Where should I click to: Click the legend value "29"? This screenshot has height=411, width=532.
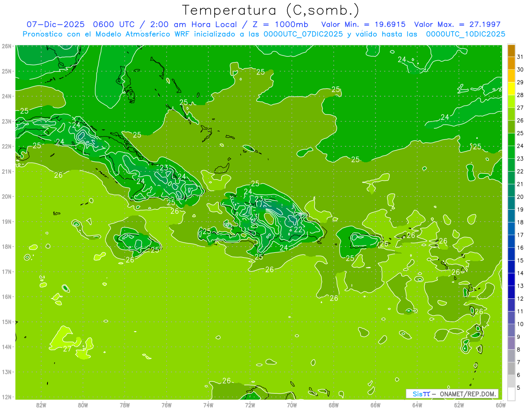click(520, 82)
